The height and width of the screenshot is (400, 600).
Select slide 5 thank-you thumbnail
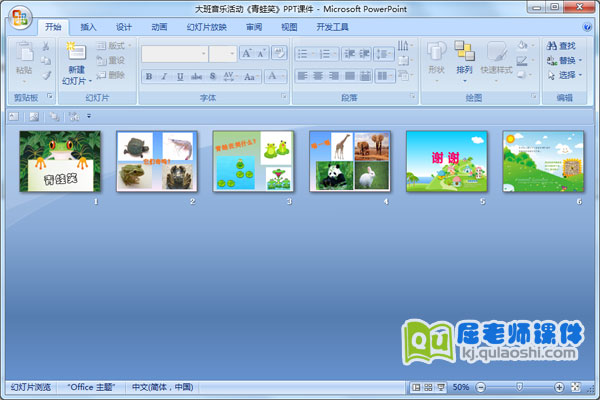click(x=446, y=161)
